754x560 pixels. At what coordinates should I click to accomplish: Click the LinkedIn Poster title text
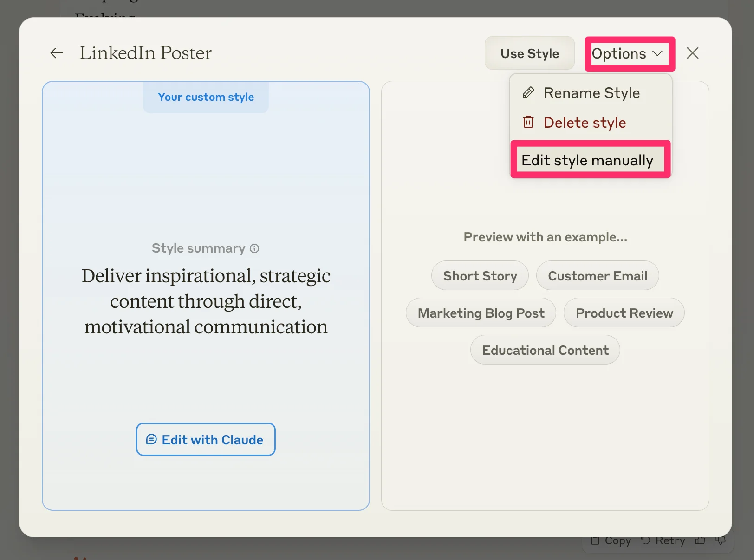[145, 53]
